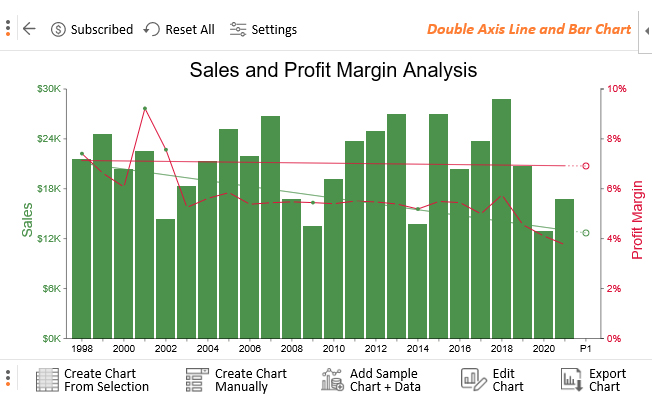Image resolution: width=652 pixels, height=407 pixels.
Task: Click the Subscribed label
Action: tap(101, 30)
